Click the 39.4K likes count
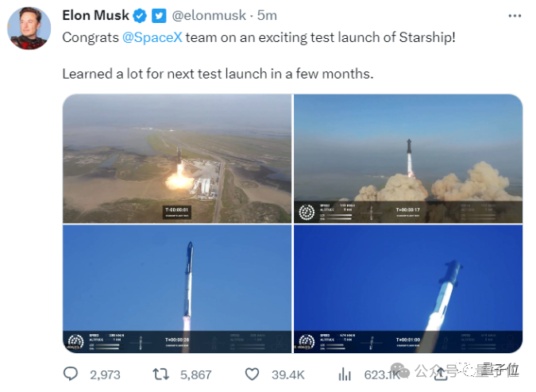This screenshot has height=392, width=536. (288, 375)
